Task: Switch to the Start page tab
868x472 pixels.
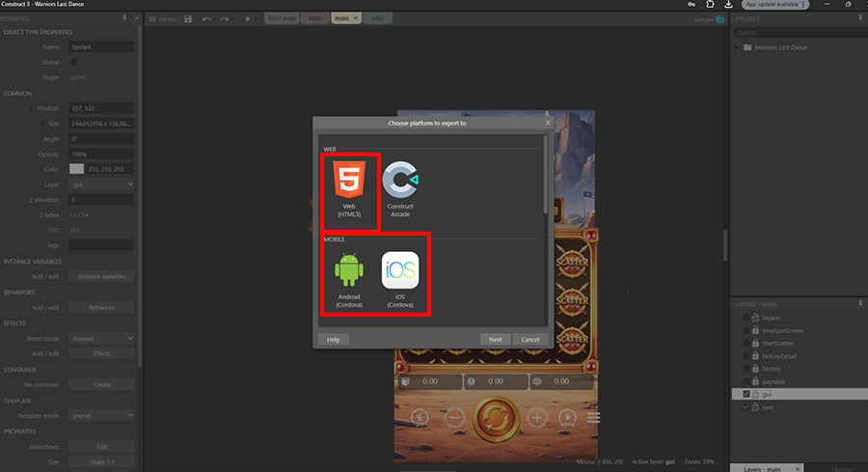Action: (282, 18)
